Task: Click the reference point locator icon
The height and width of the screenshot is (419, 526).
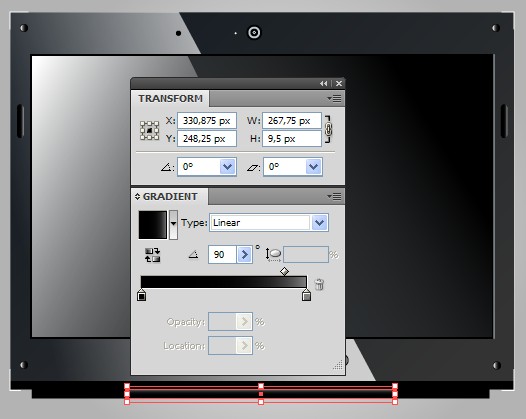Action: [x=150, y=130]
